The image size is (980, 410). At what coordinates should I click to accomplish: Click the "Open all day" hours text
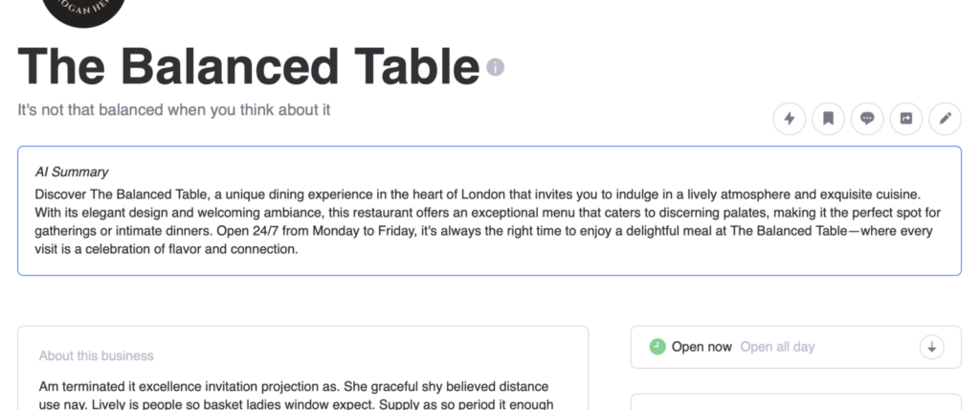tap(777, 347)
